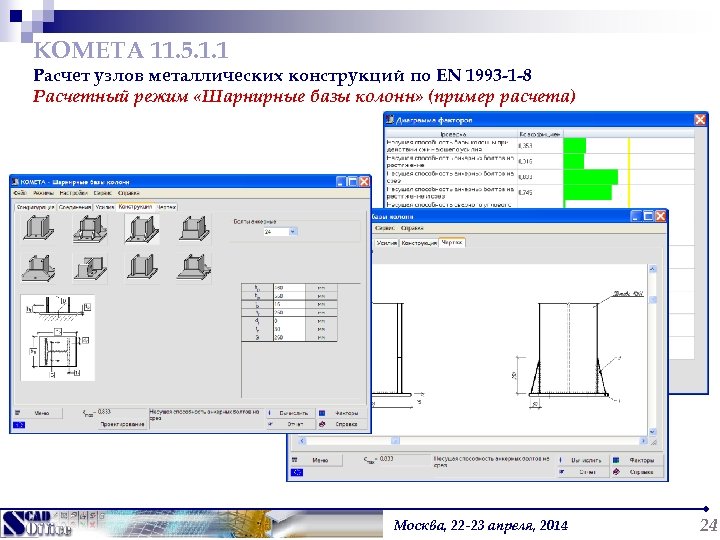Choose last base type in second row
The image size is (720, 540).
(x=194, y=267)
